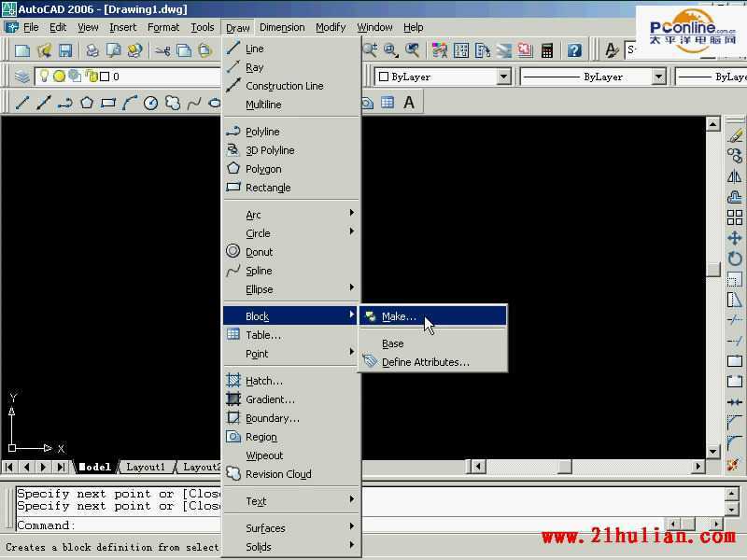Screen dimensions: 747x560
Task: Choose Define Attributes... menu entry
Action: pyautogui.click(x=432, y=362)
